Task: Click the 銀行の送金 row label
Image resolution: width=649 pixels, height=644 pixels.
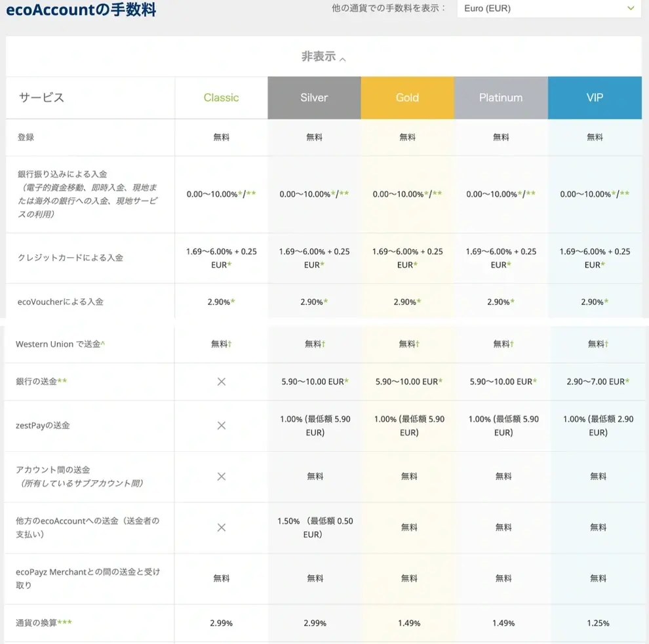Action: [x=41, y=382]
